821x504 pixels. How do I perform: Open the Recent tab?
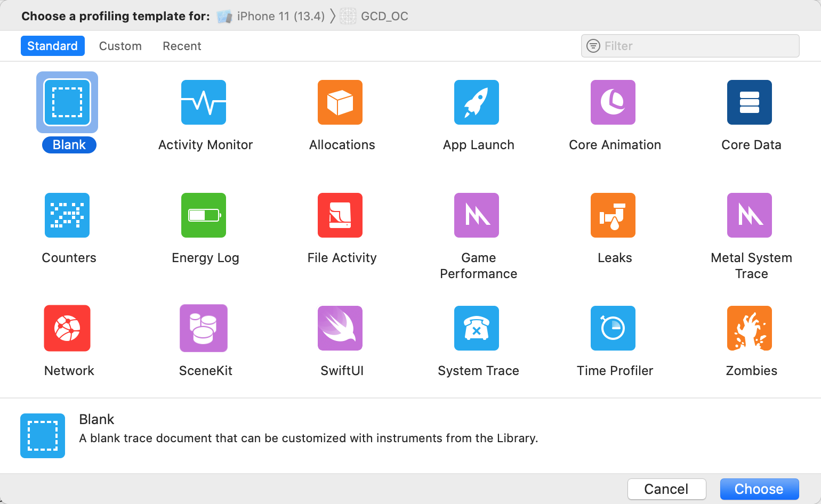[x=182, y=46]
